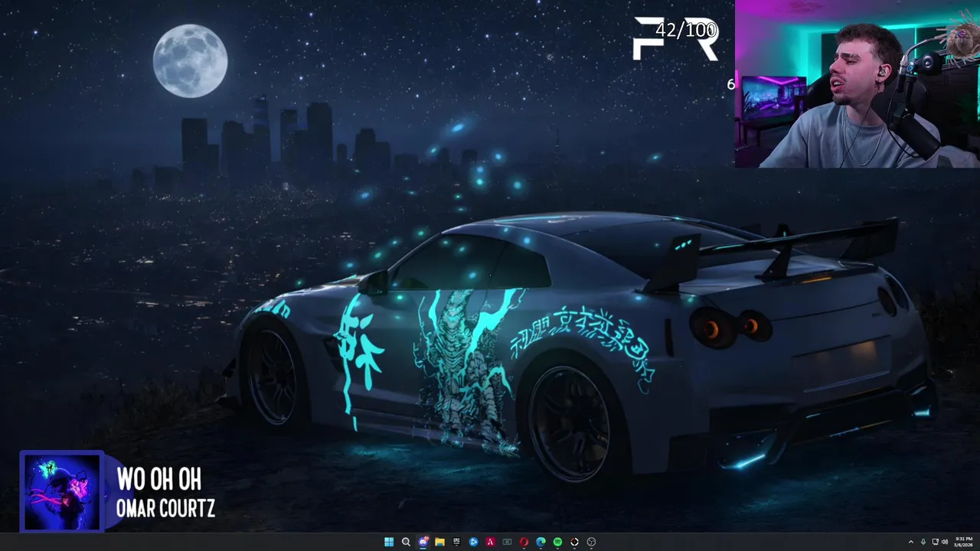Open File Explorer folder icon
The image size is (980, 551).
point(439,542)
